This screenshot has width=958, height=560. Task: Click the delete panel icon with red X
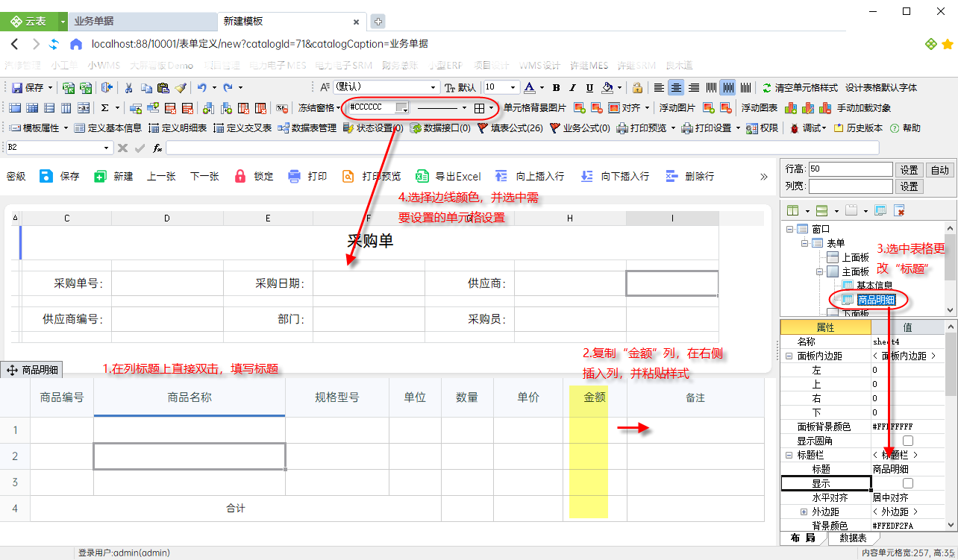pos(900,211)
